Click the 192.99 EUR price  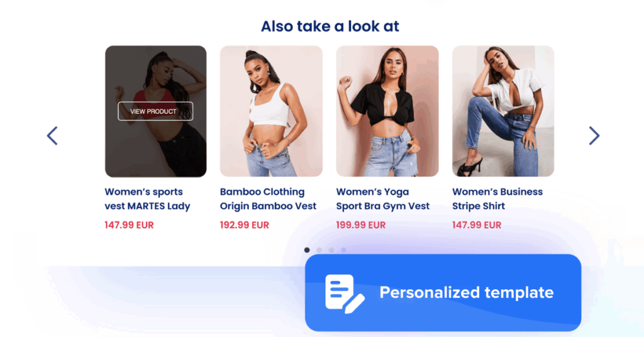(x=245, y=225)
